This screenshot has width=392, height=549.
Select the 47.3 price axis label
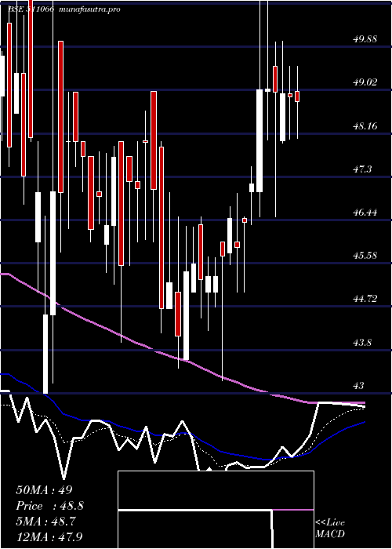click(362, 169)
